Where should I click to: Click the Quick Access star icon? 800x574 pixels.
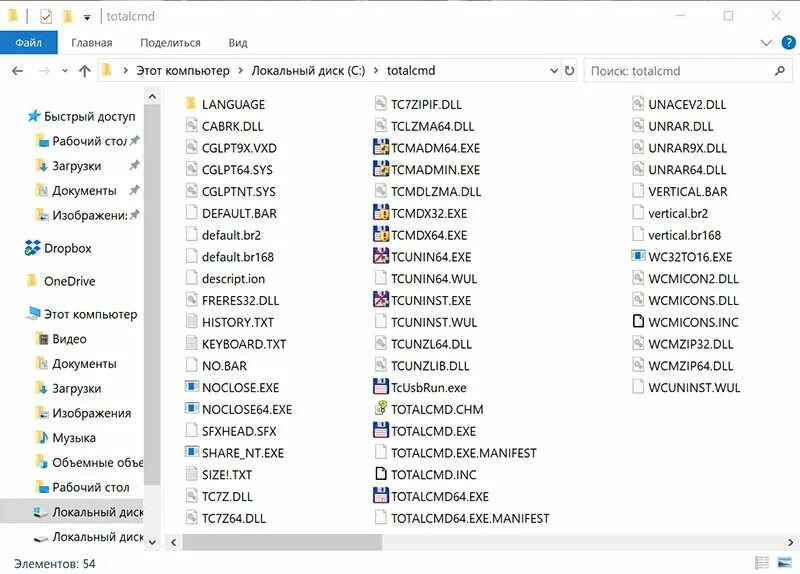34,116
